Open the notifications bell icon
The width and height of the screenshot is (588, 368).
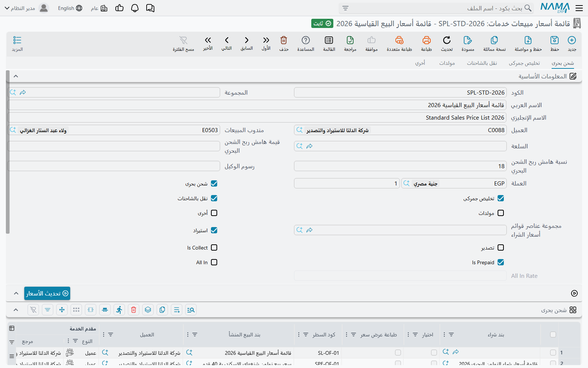[x=135, y=8]
